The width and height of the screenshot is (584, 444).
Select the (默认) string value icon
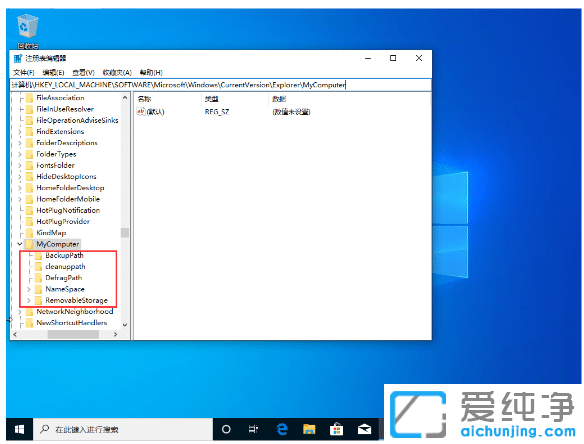click(x=141, y=111)
